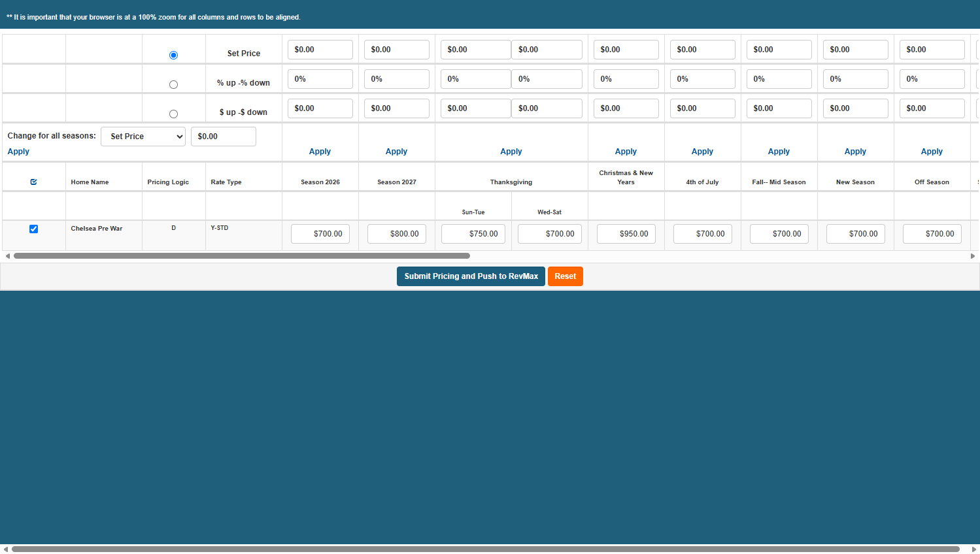Click the Sun-Tue sub-header under Thanksgiving
Image resolution: width=980 pixels, height=554 pixels.
(x=473, y=212)
